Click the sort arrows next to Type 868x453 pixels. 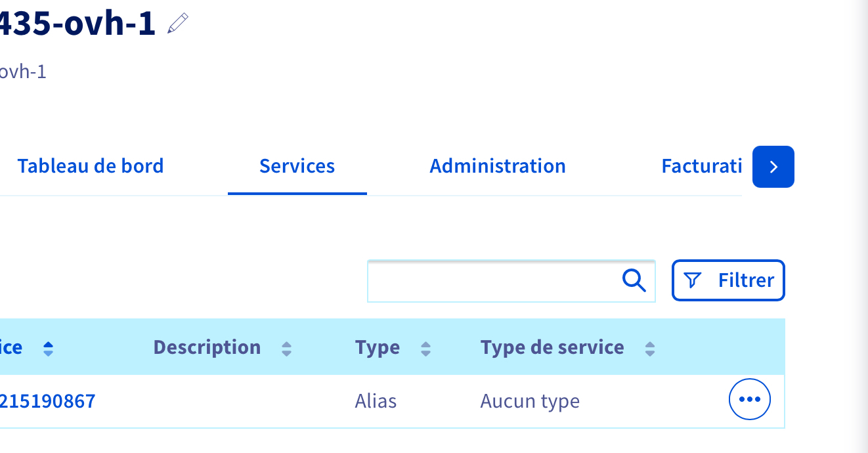tap(425, 349)
